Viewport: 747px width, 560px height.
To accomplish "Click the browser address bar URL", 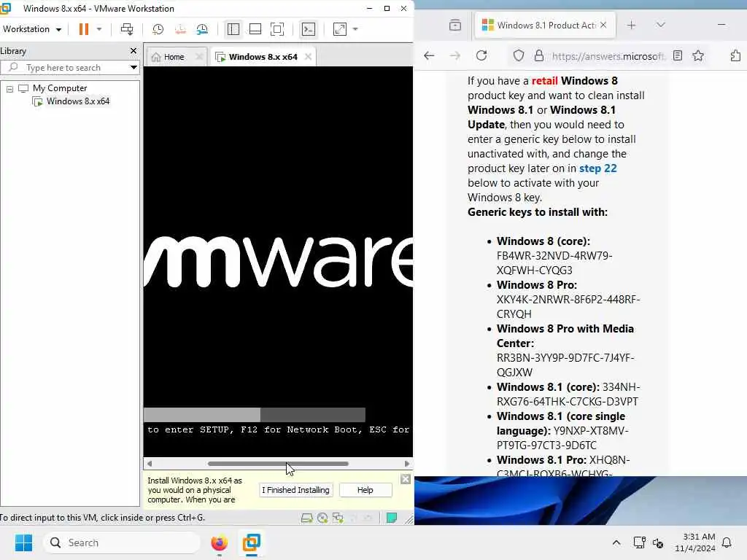I will pos(608,56).
